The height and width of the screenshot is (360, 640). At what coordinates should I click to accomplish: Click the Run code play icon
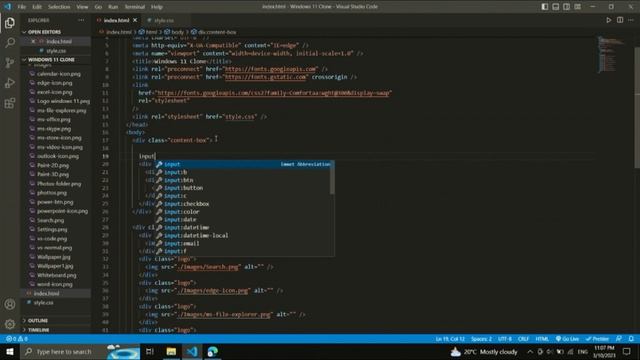[x=609, y=20]
